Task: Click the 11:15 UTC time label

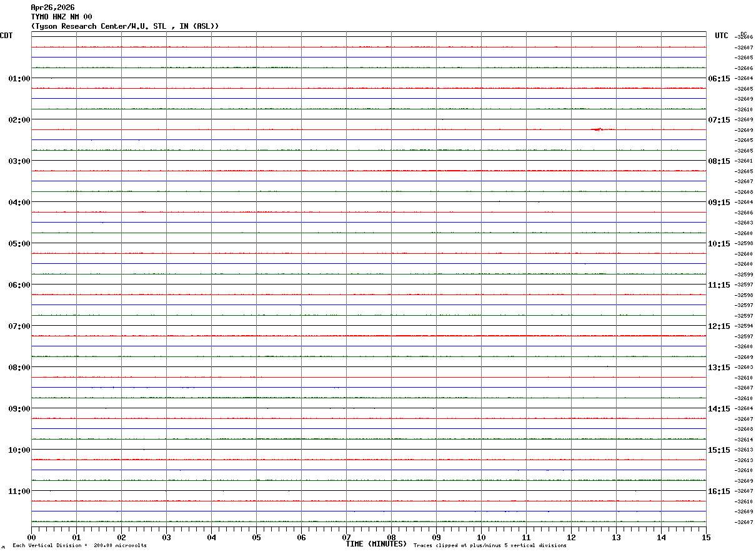Action: point(719,285)
